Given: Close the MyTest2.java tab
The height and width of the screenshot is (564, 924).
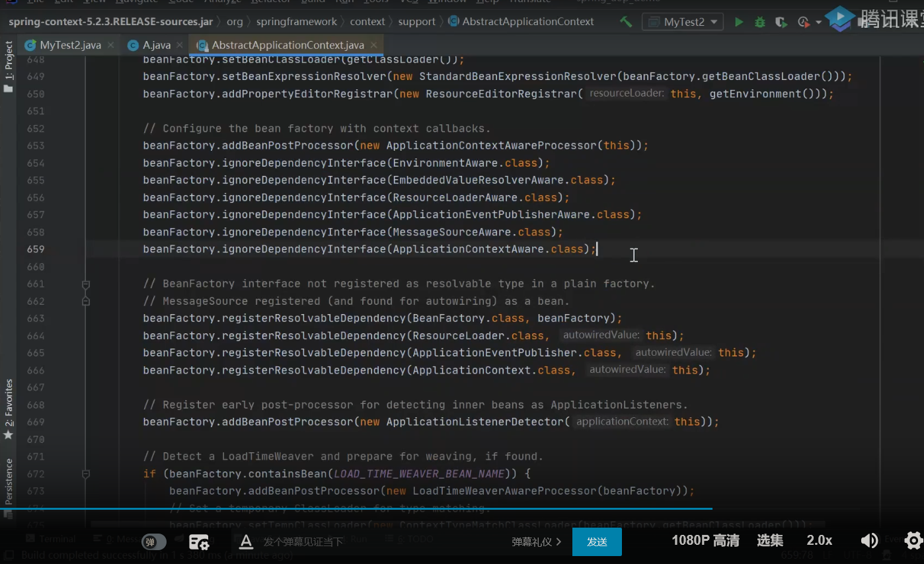Looking at the screenshot, I should pyautogui.click(x=111, y=45).
